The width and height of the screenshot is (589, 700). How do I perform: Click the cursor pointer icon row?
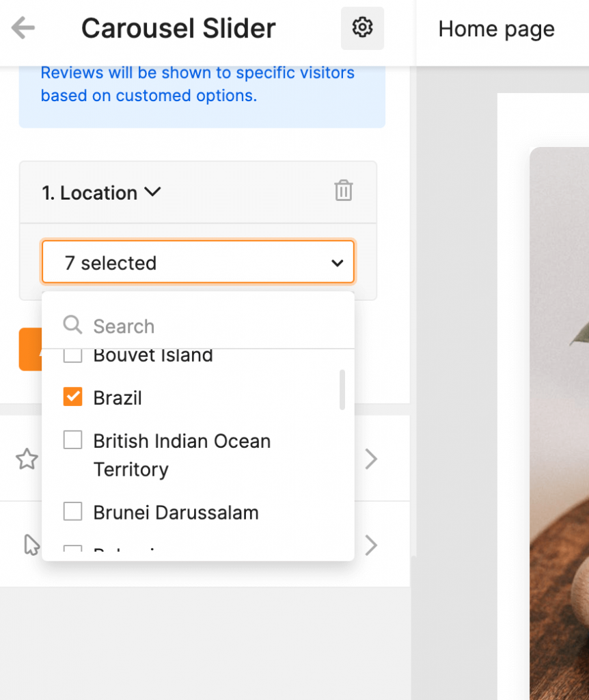31,545
